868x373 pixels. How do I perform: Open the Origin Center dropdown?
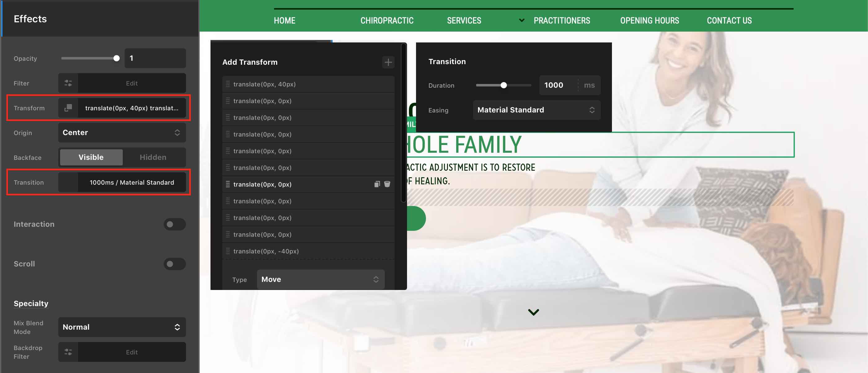tap(122, 133)
